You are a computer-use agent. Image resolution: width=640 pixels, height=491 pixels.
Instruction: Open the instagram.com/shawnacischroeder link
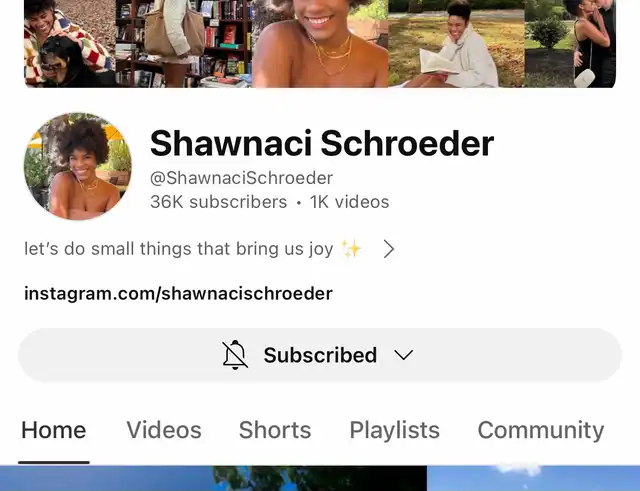tap(178, 294)
